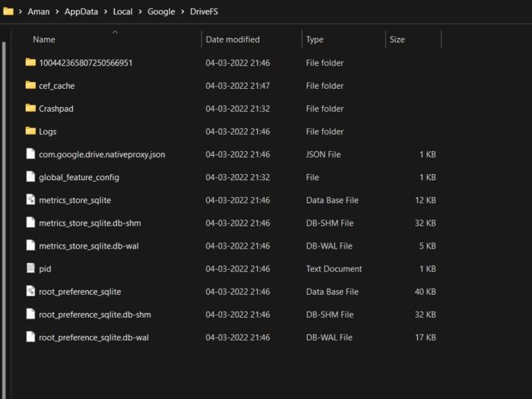Open the chevron after Local in breadcrumb
The width and height of the screenshot is (532, 399).
click(139, 12)
